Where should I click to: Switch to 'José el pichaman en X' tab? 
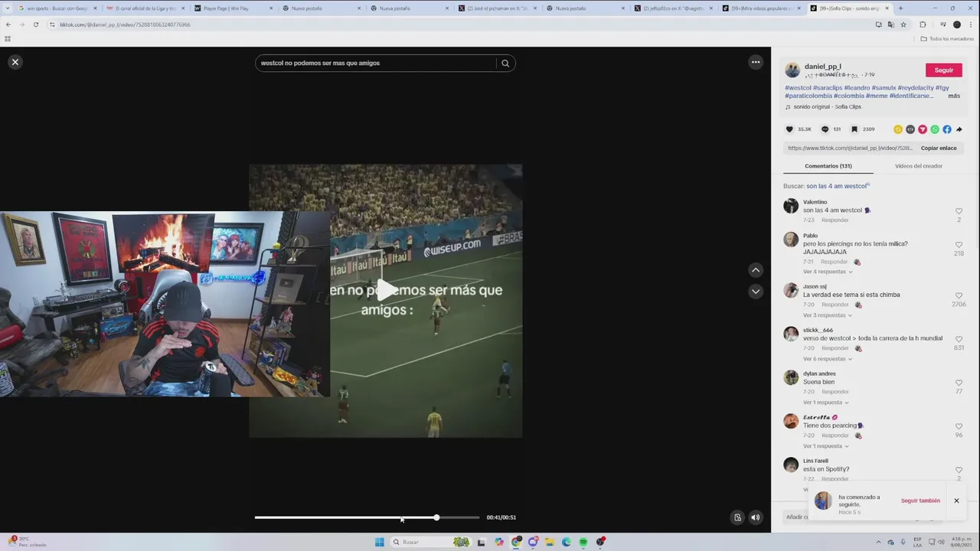(497, 8)
